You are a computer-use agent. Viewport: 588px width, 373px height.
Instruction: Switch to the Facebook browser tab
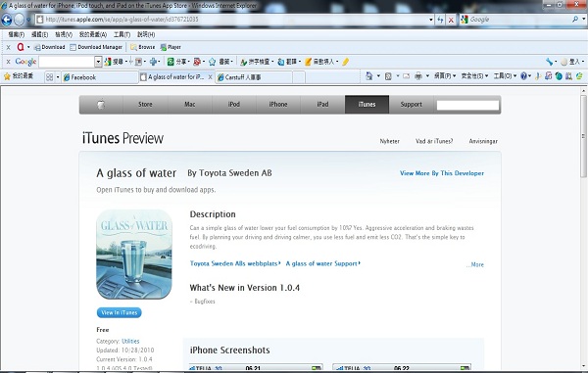(99, 77)
